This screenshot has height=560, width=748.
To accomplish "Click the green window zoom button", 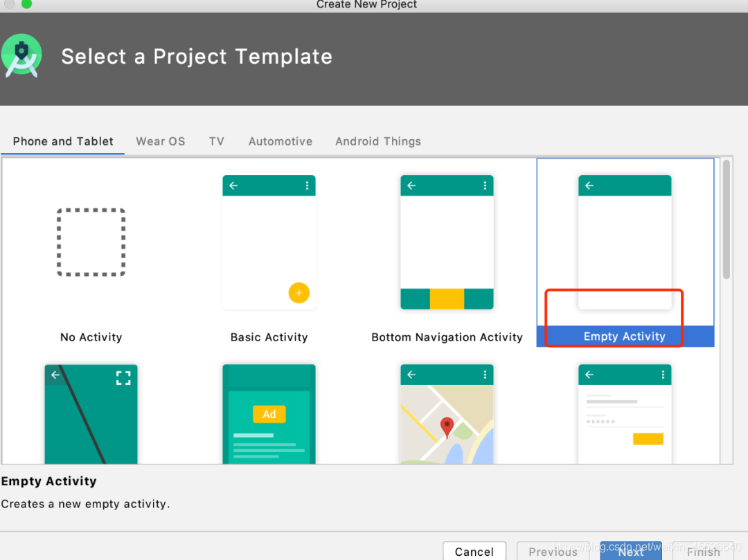I will pyautogui.click(x=27, y=4).
